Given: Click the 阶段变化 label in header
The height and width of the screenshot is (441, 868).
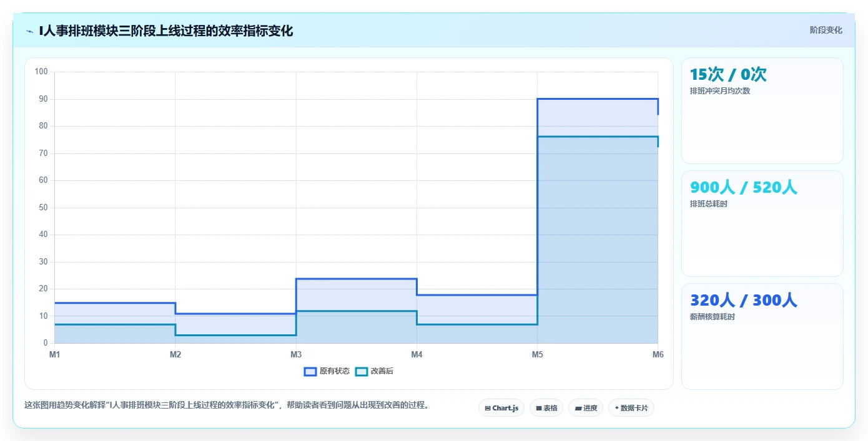Looking at the screenshot, I should click(826, 30).
